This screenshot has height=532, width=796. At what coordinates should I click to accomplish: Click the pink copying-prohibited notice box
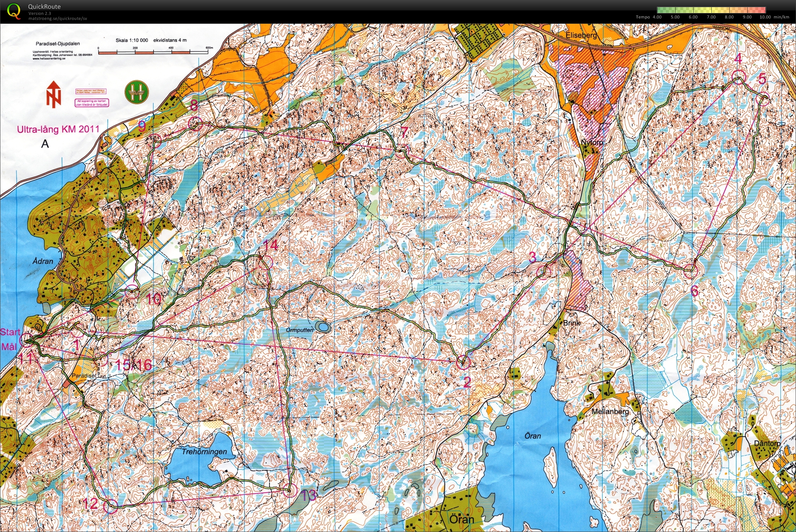[x=92, y=103]
